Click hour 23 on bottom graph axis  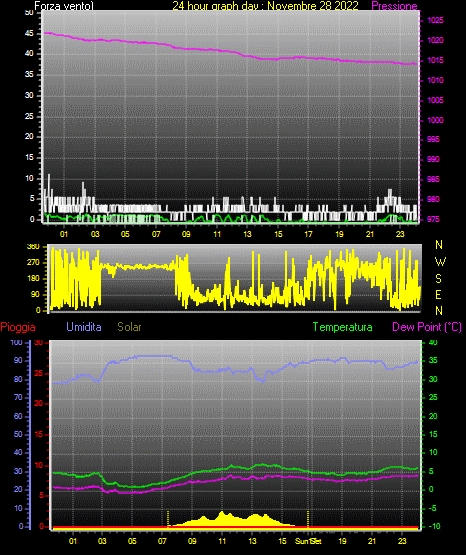pyautogui.click(x=402, y=541)
